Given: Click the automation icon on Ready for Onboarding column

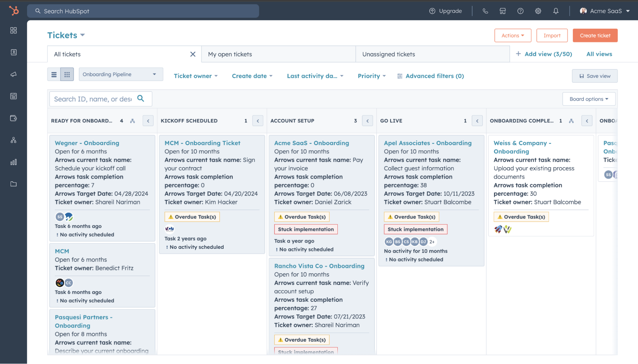Looking at the screenshot, I should pyautogui.click(x=132, y=121).
